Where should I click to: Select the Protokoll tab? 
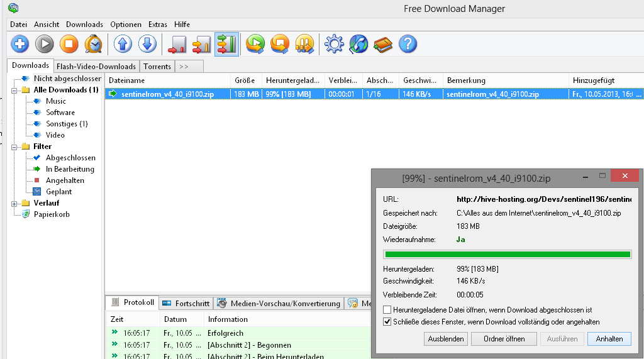coord(132,302)
